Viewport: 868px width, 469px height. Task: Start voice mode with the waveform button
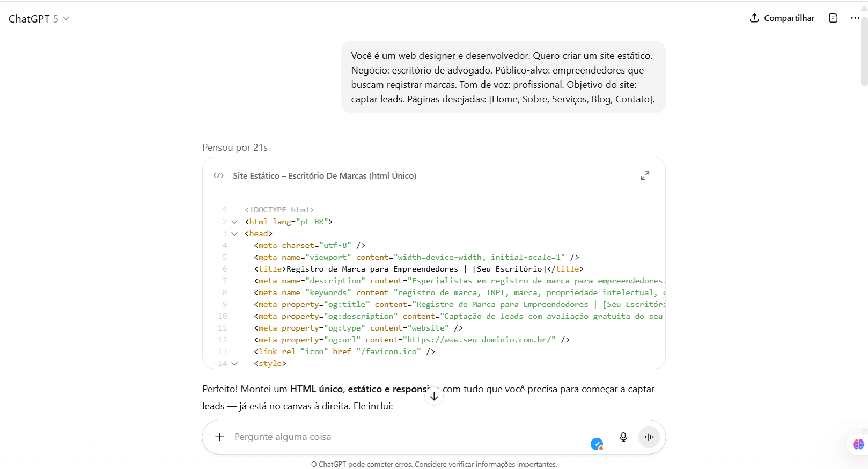click(649, 437)
